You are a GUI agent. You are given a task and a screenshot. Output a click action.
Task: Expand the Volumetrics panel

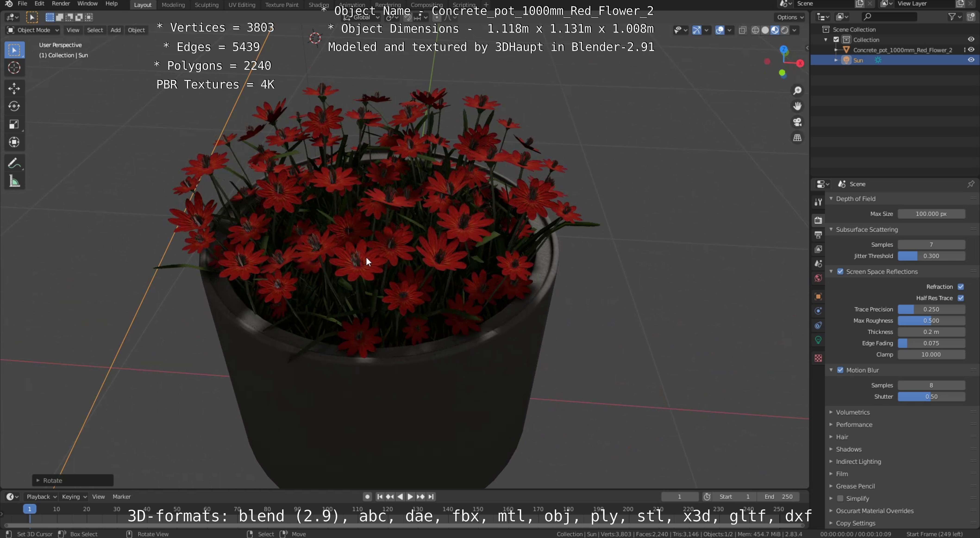pos(853,412)
